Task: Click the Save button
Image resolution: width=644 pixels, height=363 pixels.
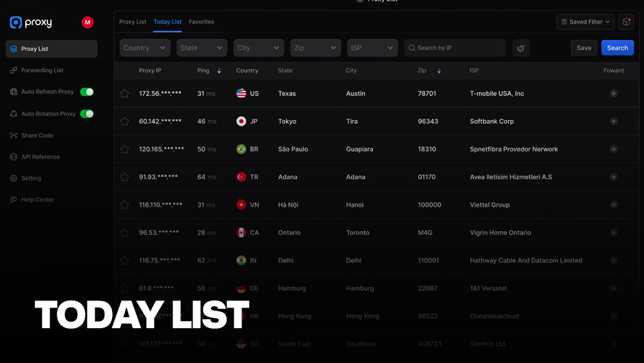Action: (x=584, y=48)
